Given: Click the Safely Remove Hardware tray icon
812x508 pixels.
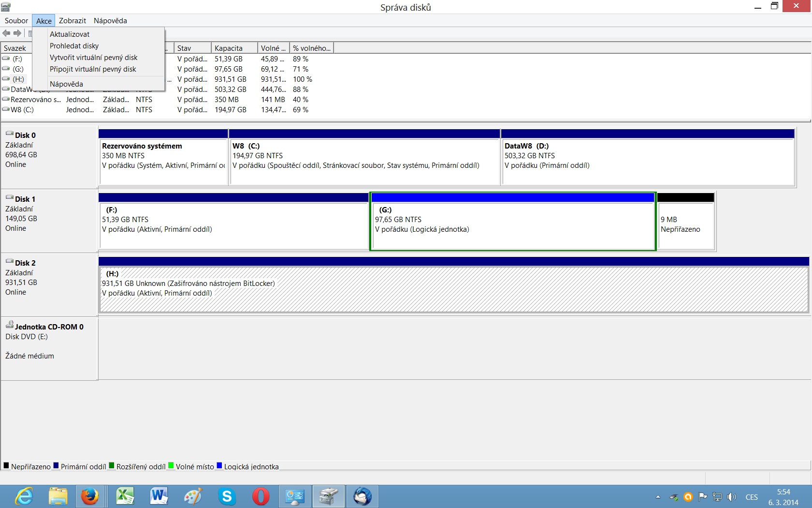Looking at the screenshot, I should click(x=674, y=497).
